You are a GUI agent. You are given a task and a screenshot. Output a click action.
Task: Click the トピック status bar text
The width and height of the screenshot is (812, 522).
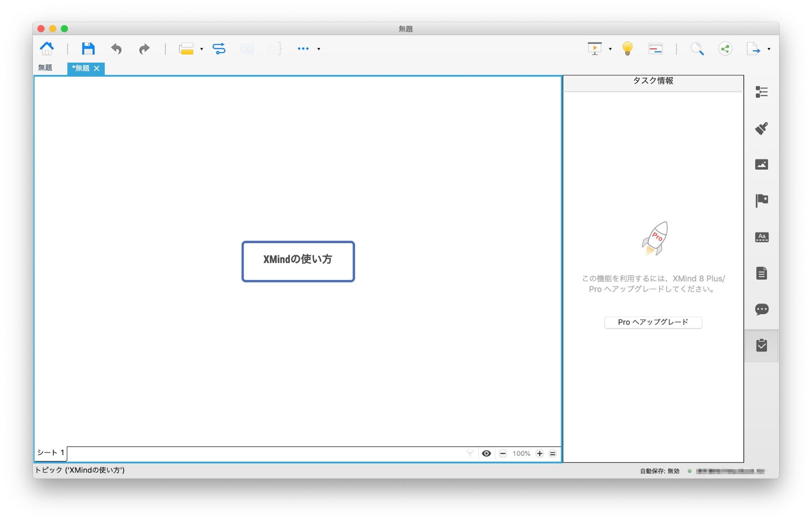80,470
